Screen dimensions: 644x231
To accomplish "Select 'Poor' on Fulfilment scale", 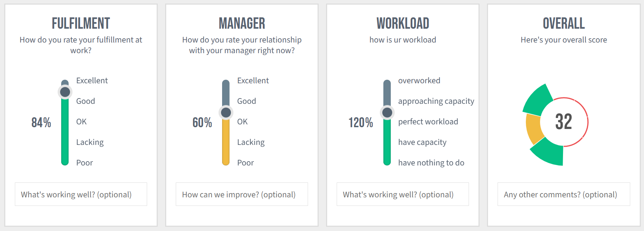I will coord(85,163).
